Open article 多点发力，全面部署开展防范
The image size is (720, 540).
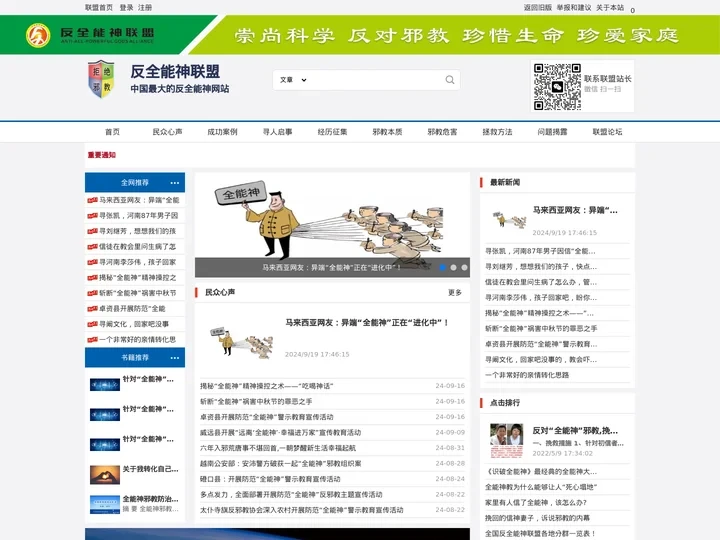coord(291,495)
